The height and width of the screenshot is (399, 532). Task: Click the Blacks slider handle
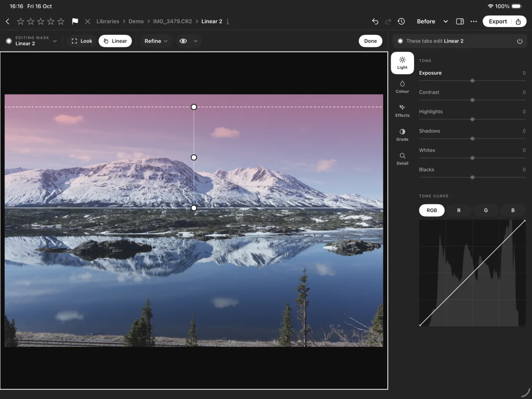pos(473,177)
